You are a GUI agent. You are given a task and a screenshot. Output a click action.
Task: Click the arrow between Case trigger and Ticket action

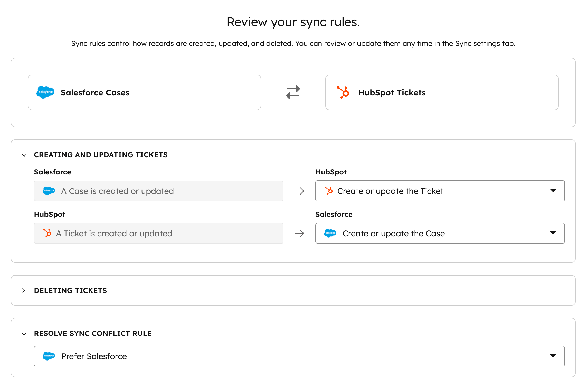pyautogui.click(x=299, y=191)
